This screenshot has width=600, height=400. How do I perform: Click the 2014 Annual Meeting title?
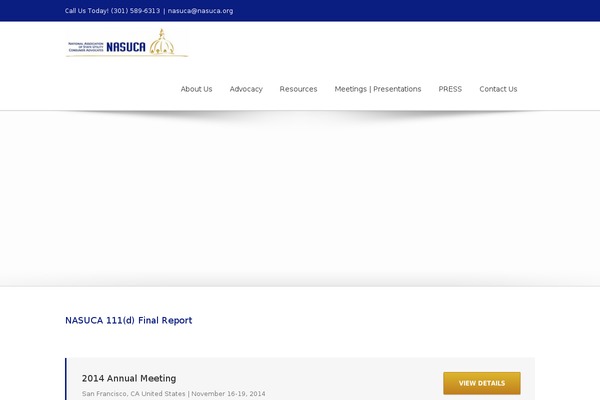tap(129, 378)
